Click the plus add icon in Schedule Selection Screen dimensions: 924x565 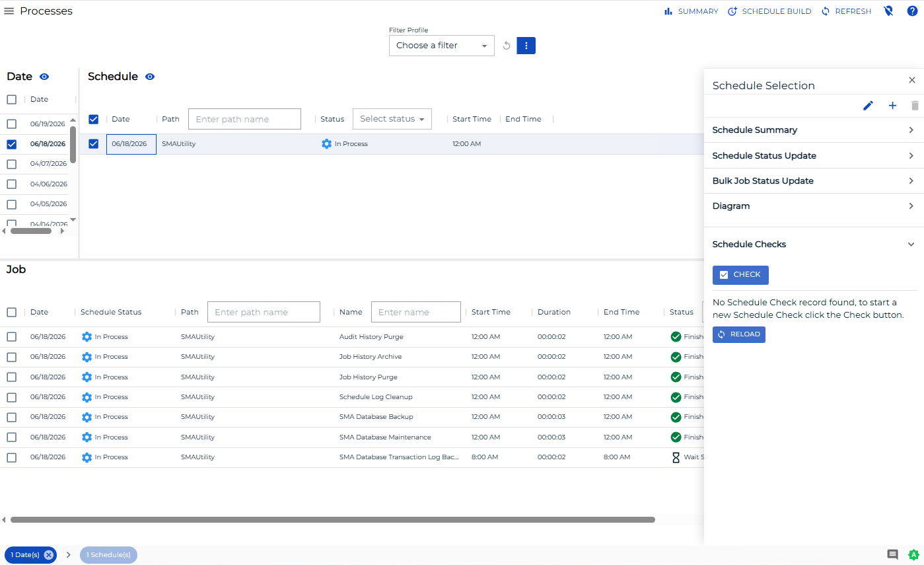[892, 106]
